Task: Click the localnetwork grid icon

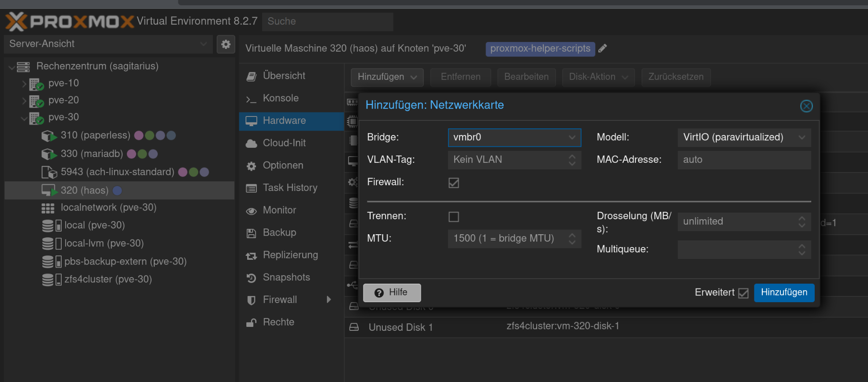Action: pyautogui.click(x=48, y=208)
